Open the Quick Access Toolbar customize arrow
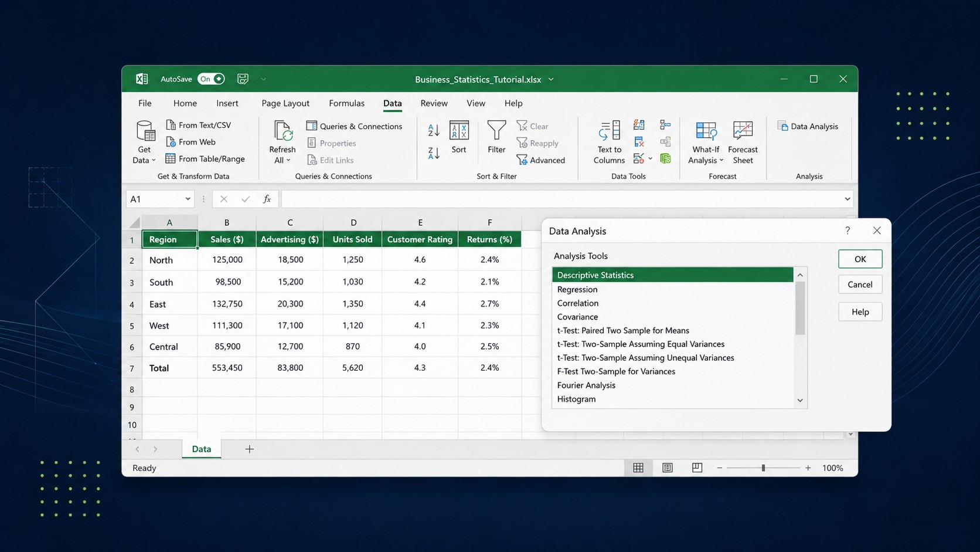 [263, 79]
